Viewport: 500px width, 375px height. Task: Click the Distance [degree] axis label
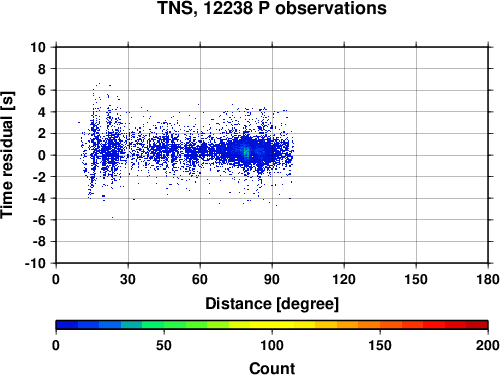pos(272,304)
